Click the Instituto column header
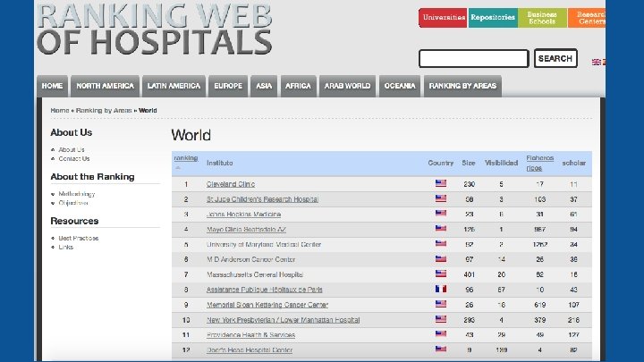This screenshot has height=362, width=644. pyautogui.click(x=220, y=163)
